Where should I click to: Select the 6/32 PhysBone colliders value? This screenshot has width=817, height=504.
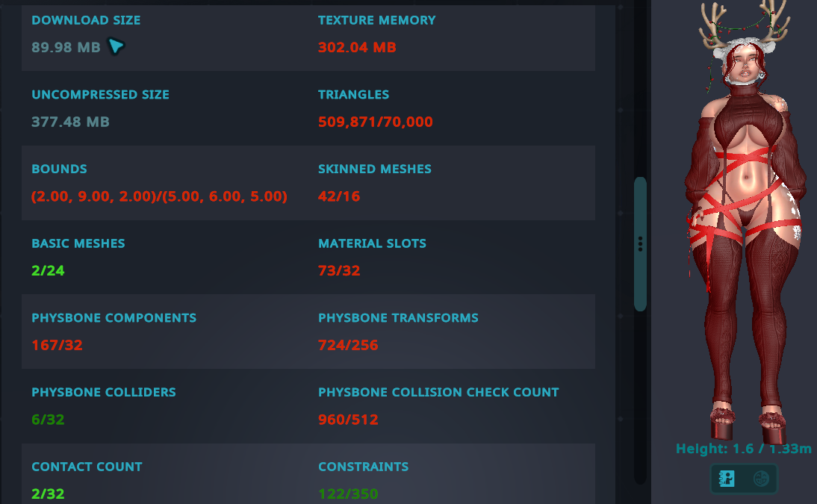pyautogui.click(x=48, y=420)
